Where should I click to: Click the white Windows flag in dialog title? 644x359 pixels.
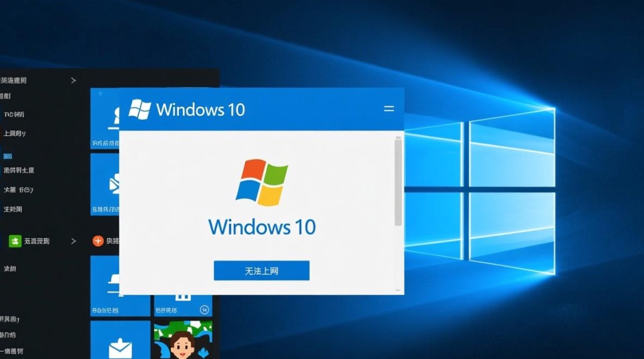[x=139, y=110]
